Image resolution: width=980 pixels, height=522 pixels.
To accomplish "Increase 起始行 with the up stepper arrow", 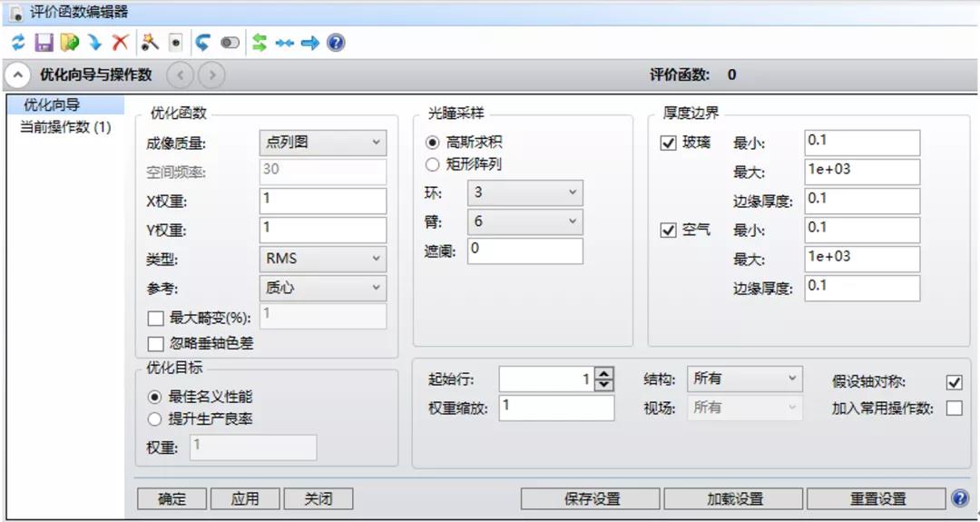I will coord(603,372).
